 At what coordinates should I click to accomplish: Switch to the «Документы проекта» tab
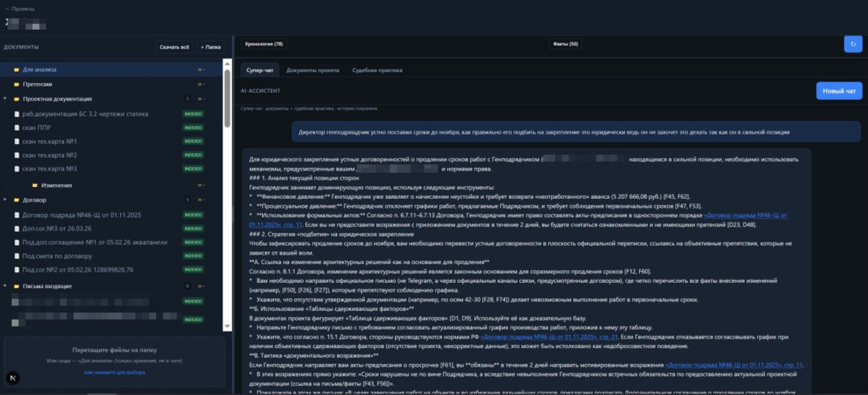point(313,70)
